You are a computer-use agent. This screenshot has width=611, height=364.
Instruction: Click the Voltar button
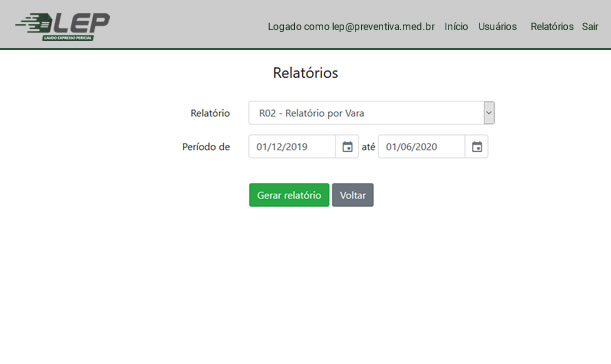tap(353, 195)
